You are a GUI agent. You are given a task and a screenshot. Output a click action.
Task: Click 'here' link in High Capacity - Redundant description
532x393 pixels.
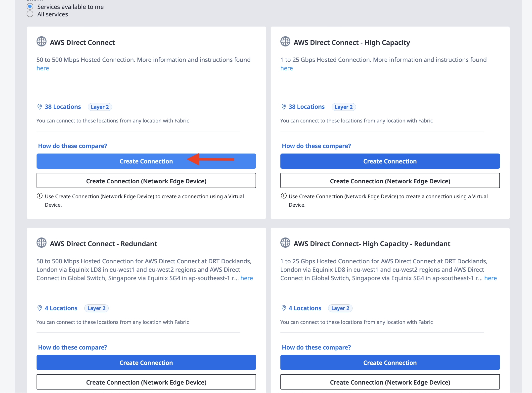490,278
